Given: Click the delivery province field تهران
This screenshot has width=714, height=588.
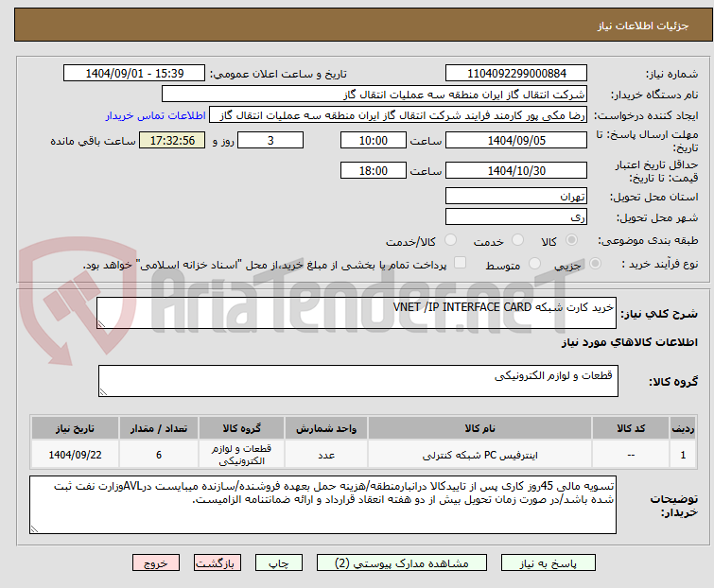Looking at the screenshot, I should coord(516,196).
